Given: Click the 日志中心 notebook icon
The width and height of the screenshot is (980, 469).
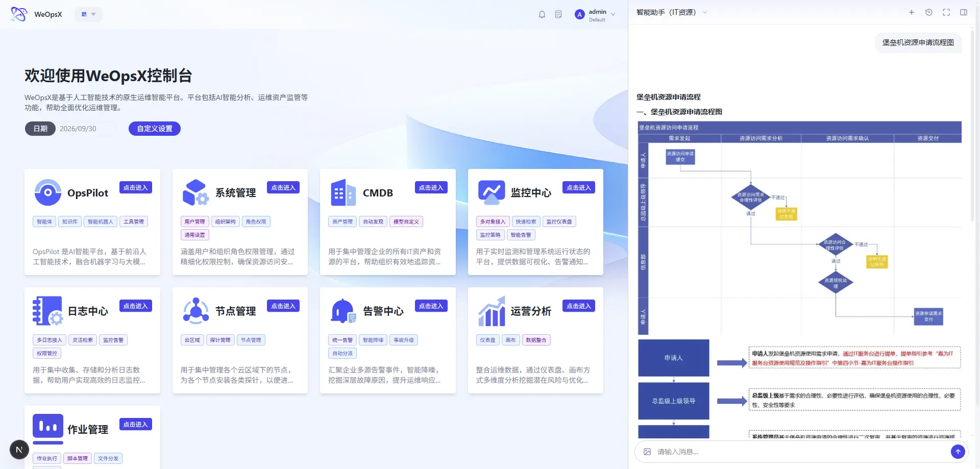Looking at the screenshot, I should [47, 311].
